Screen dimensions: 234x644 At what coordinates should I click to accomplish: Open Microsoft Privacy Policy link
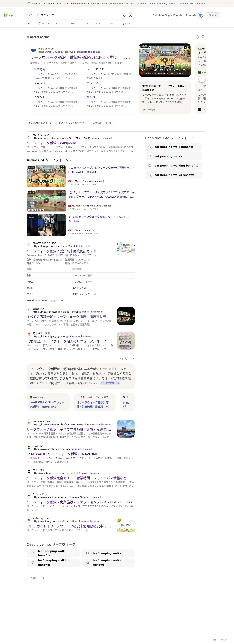192,4
